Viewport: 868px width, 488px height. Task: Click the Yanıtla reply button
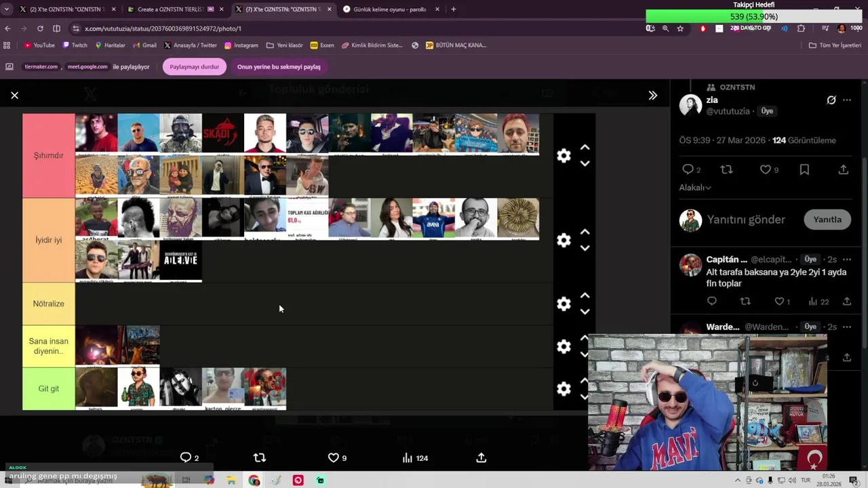(827, 220)
